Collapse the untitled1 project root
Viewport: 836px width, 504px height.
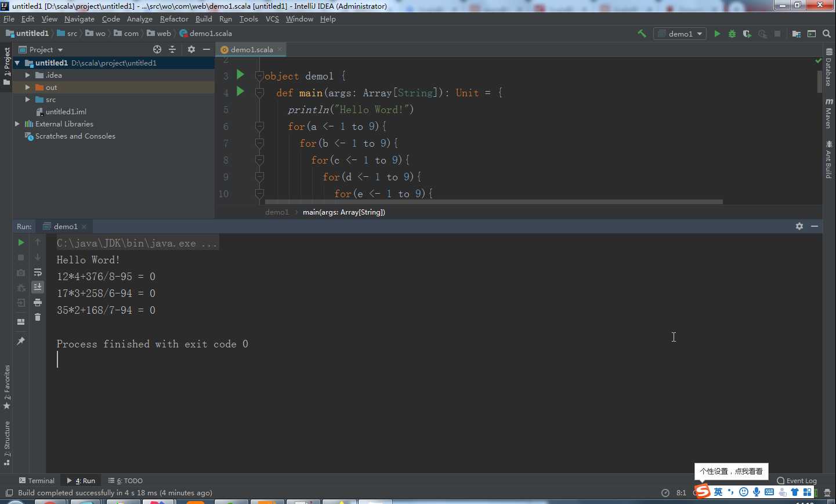point(17,63)
